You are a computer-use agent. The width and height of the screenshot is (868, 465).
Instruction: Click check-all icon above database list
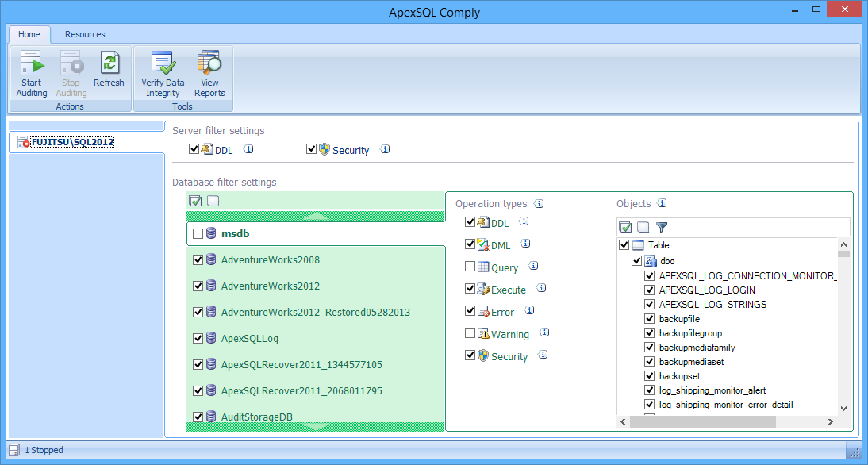[195, 201]
